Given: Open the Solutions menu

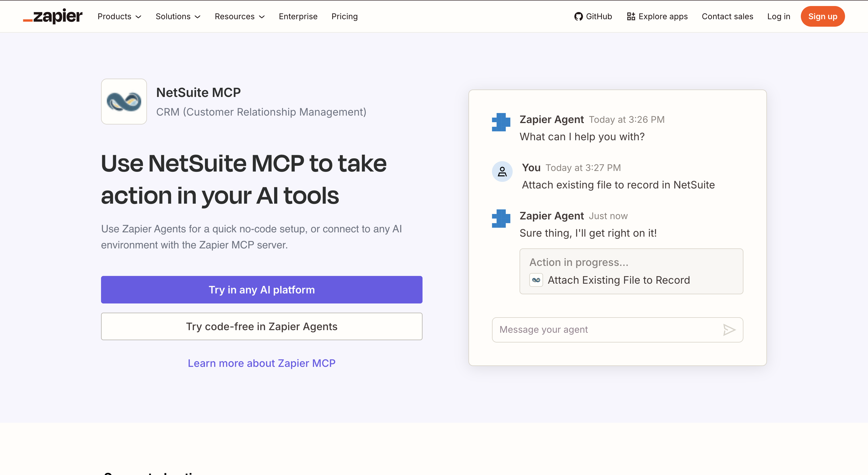Looking at the screenshot, I should point(178,17).
